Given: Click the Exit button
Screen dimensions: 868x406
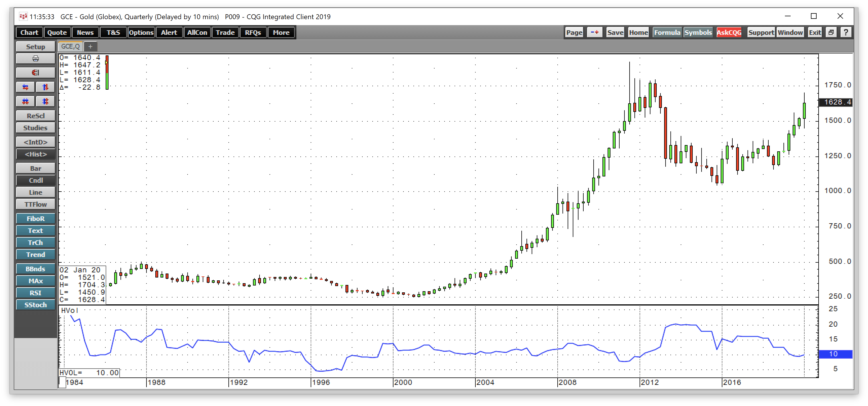Looking at the screenshot, I should (815, 32).
